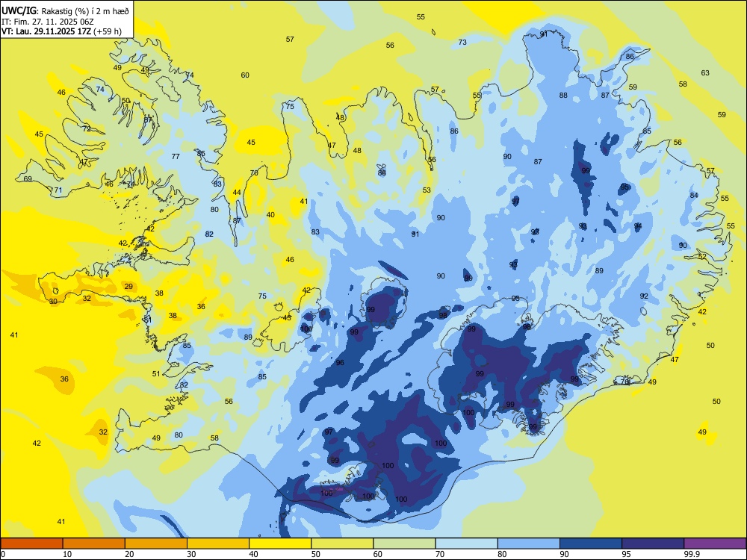This screenshot has height=560, width=747.
Task: Click the humidity value '40' on the map
Action: click(270, 215)
